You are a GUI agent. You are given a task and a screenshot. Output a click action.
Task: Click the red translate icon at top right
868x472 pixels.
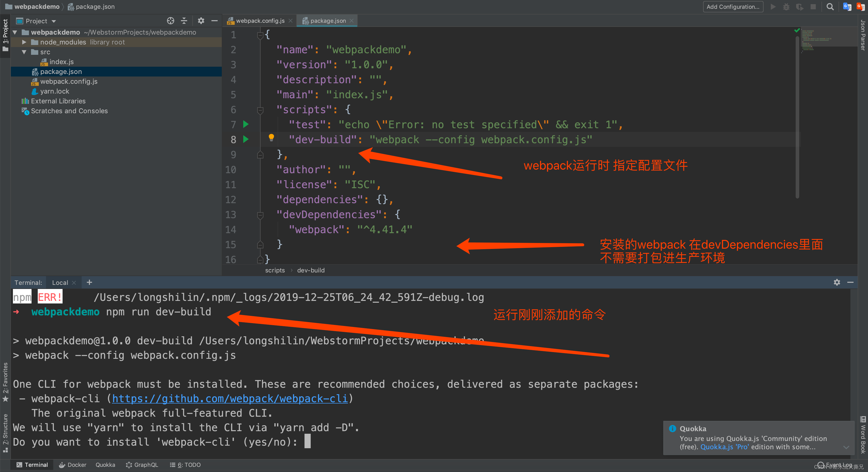click(x=861, y=7)
